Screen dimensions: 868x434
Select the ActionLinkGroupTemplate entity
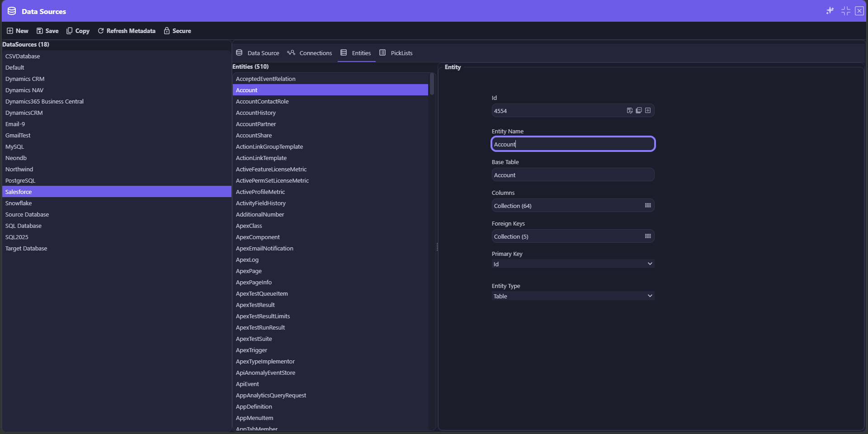pos(330,146)
